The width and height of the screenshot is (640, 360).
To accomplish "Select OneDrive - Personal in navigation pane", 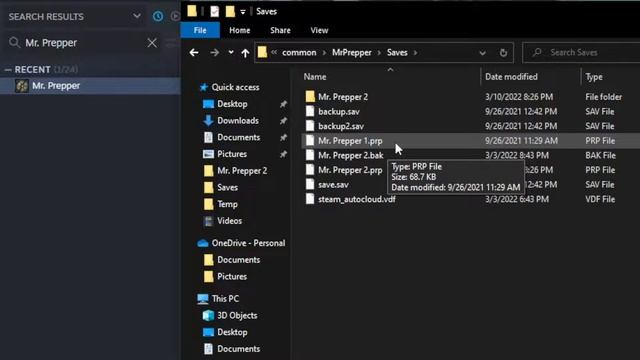I will [248, 243].
